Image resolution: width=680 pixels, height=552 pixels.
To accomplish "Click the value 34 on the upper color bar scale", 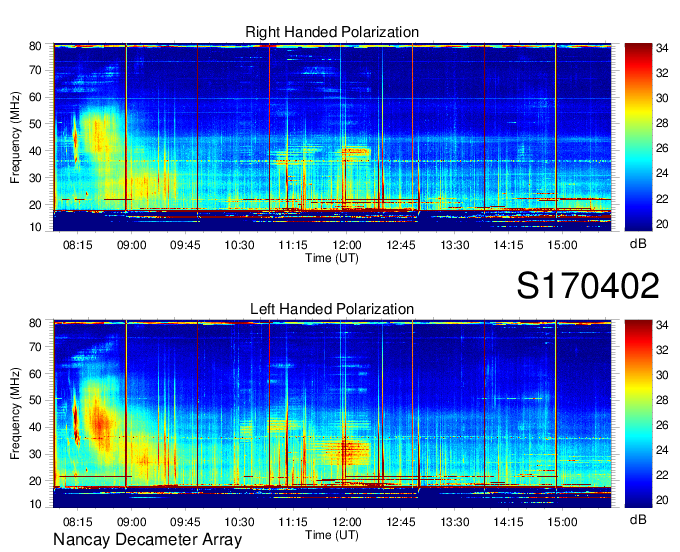I will 662,48.
